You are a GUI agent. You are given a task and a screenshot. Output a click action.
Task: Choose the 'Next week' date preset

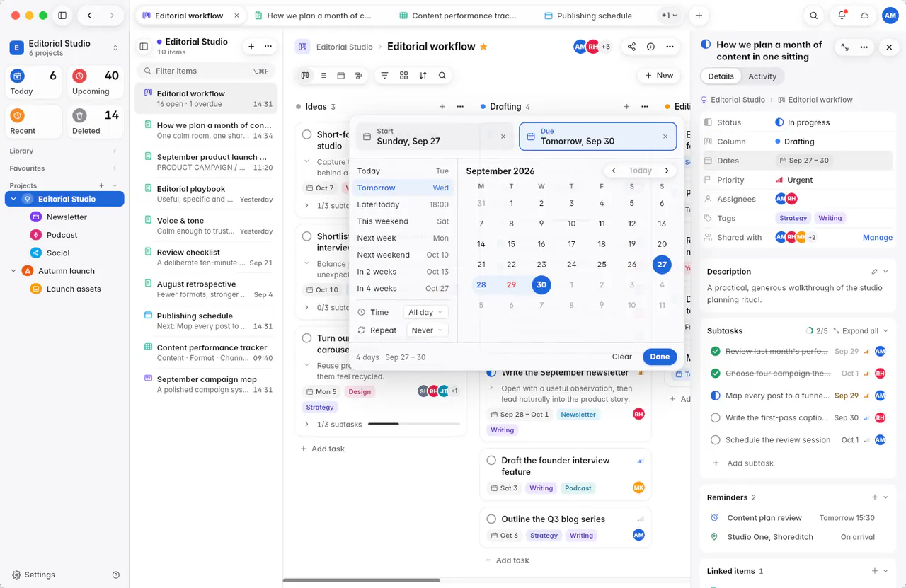point(403,238)
